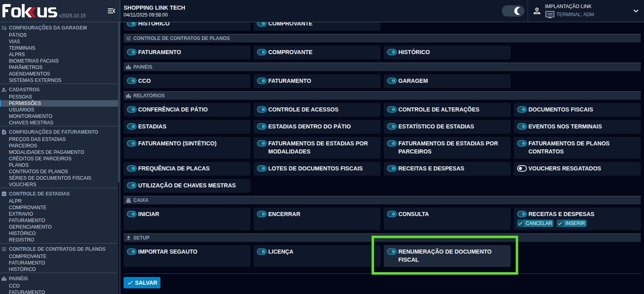This screenshot has width=644, height=294.
Task: Enable the Vouchers Resgatados toggle
Action: [x=522, y=168]
